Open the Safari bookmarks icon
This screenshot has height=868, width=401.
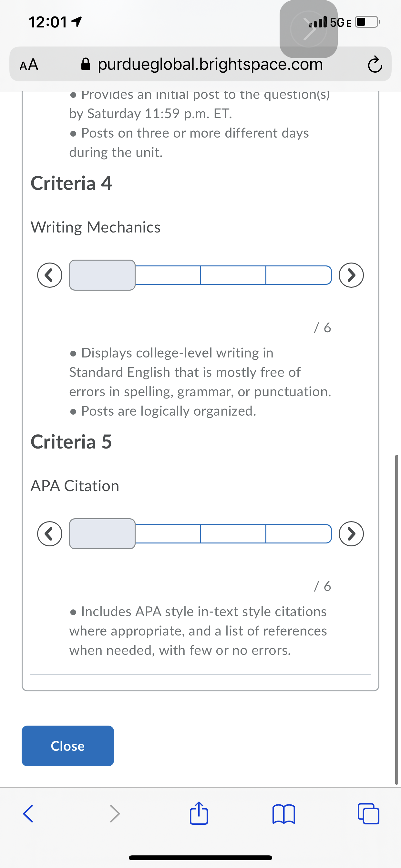(x=284, y=814)
